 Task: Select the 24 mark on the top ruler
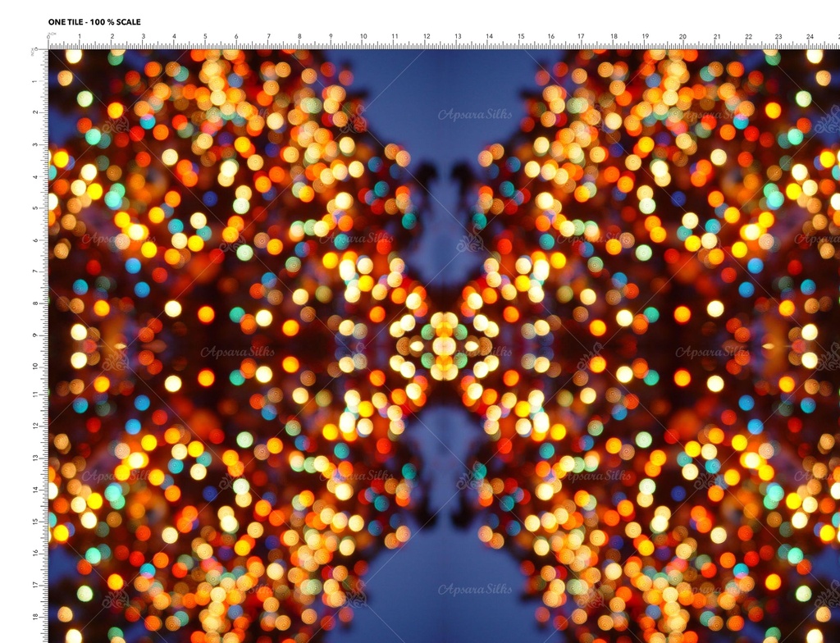810,38
